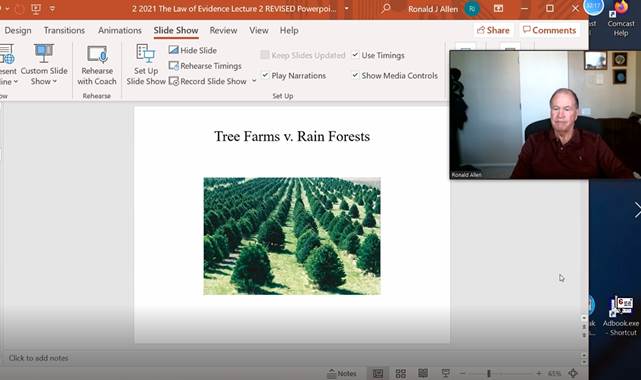Screen dimensions: 641x380
Task: Switch to Slide Sorter view in status bar
Action: pyautogui.click(x=401, y=373)
